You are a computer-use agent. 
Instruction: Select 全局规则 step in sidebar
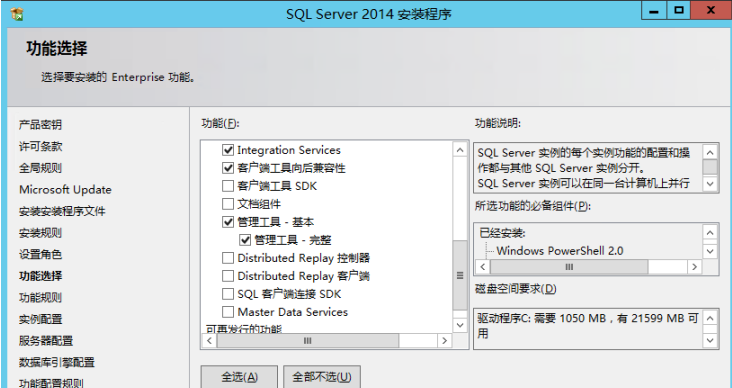40,168
